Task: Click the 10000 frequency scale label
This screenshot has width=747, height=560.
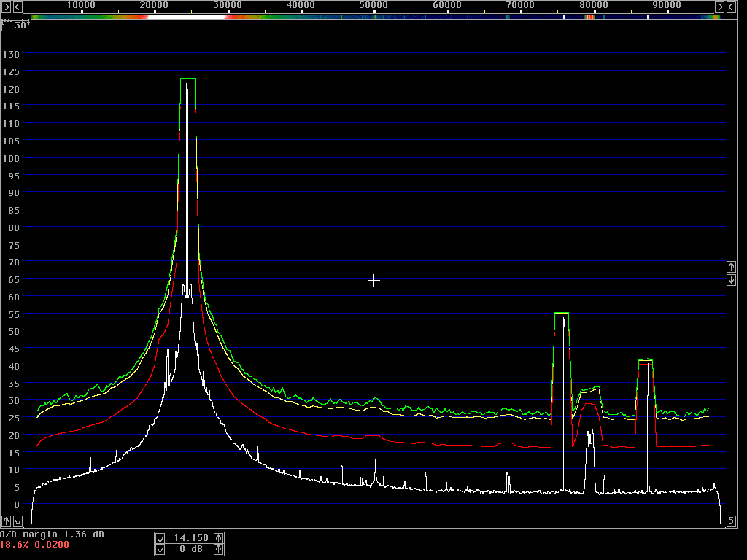Action: (x=81, y=5)
